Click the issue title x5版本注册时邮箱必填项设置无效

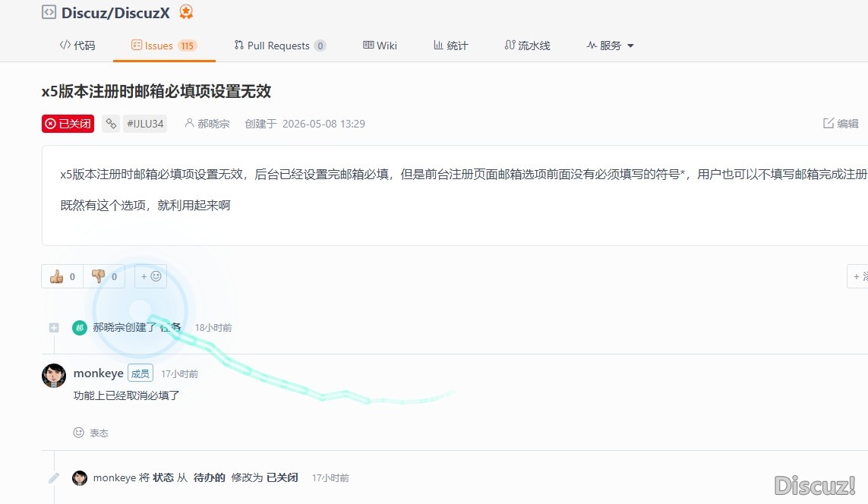pos(156,91)
